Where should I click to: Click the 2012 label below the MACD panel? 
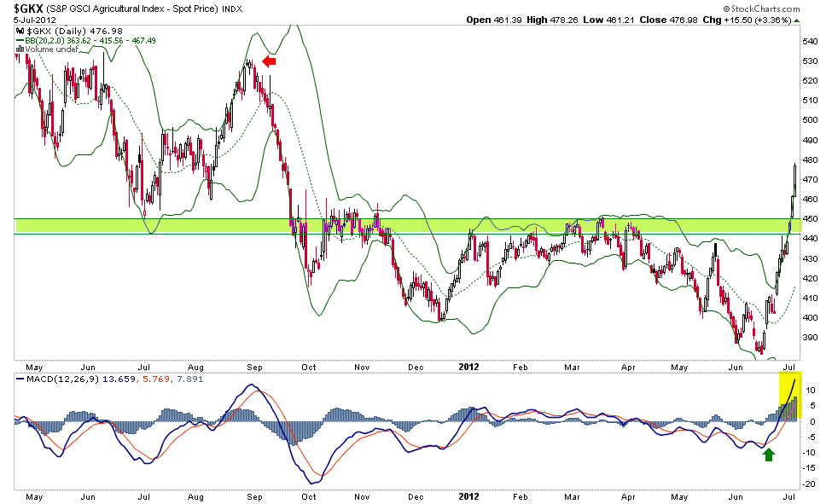tap(469, 497)
